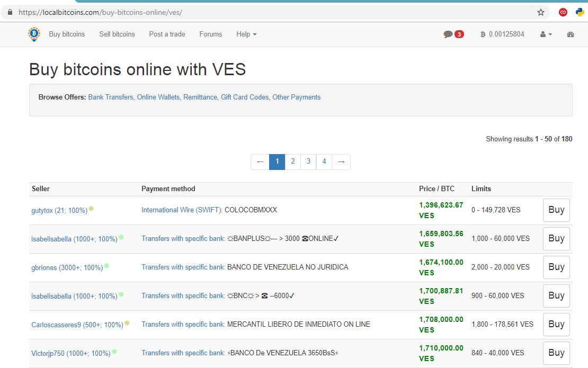Expand the user account dropdown
The image size is (588, 368).
(x=546, y=34)
